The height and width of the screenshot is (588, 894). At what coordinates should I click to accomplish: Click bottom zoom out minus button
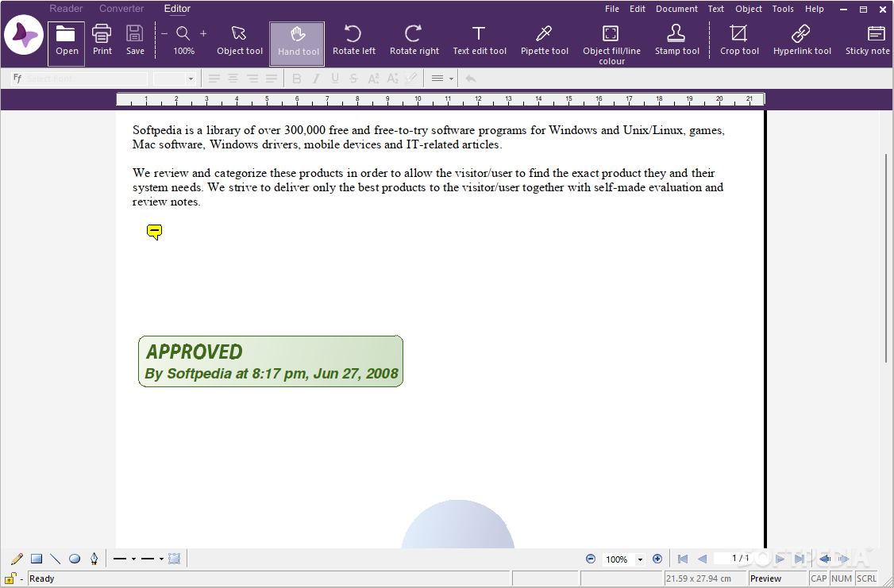tap(591, 559)
